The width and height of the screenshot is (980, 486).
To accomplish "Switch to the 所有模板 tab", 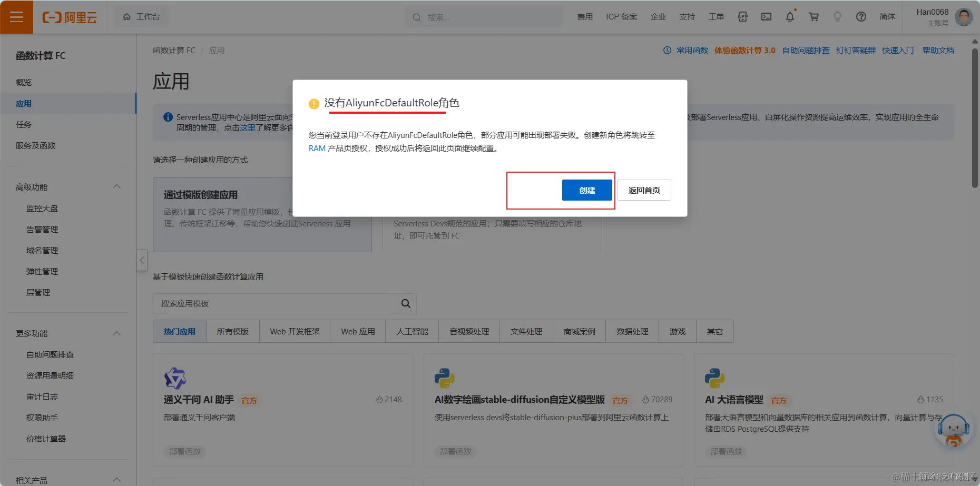I will pyautogui.click(x=232, y=331).
